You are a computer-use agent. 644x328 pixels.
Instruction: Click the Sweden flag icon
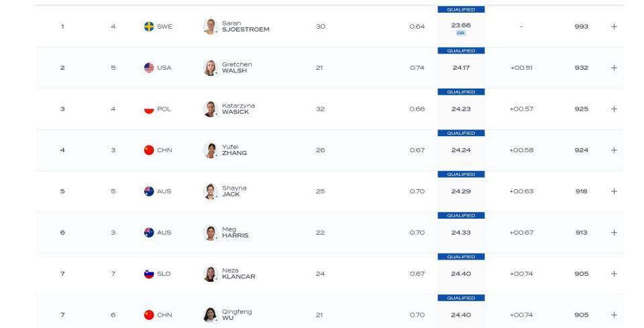149,26
